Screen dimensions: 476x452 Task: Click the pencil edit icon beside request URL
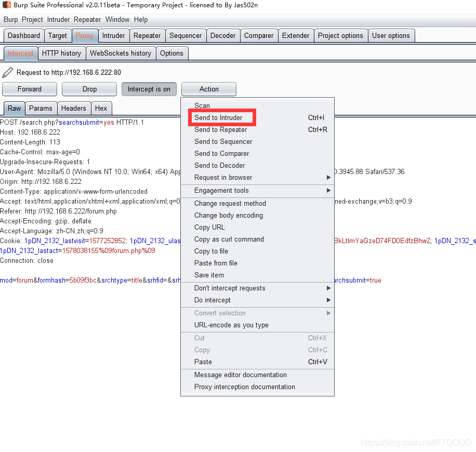pyautogui.click(x=8, y=73)
